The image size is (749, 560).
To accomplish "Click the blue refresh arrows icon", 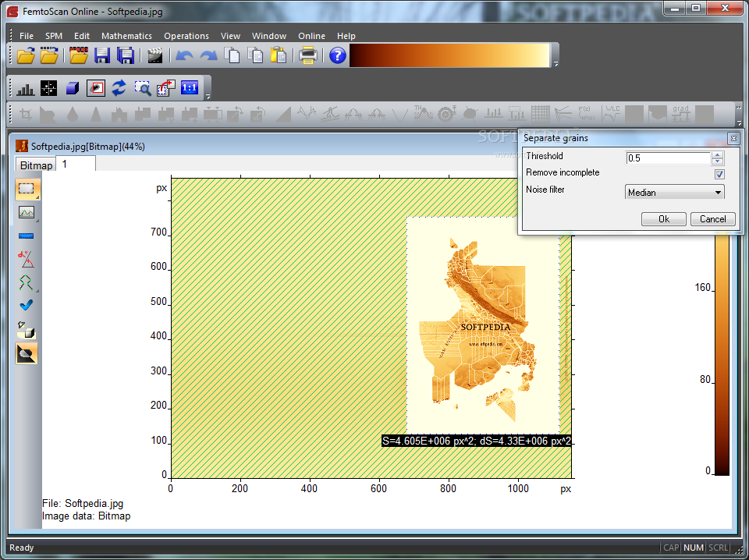I will click(x=119, y=88).
